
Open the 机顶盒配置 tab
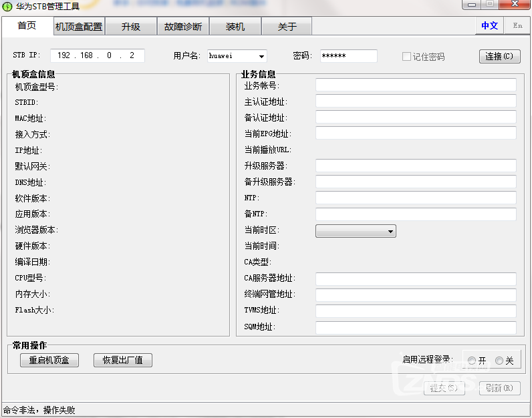79,27
